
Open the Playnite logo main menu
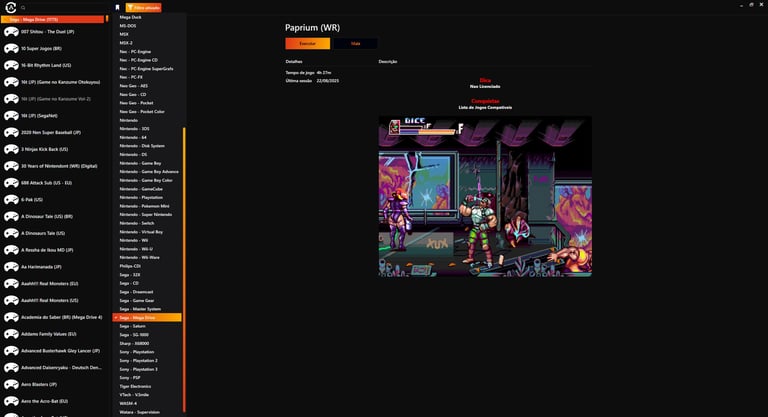[10, 7]
